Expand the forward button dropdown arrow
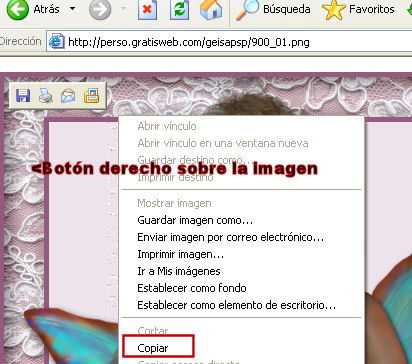Image resolution: width=412 pixels, height=364 pixels. 124,9
